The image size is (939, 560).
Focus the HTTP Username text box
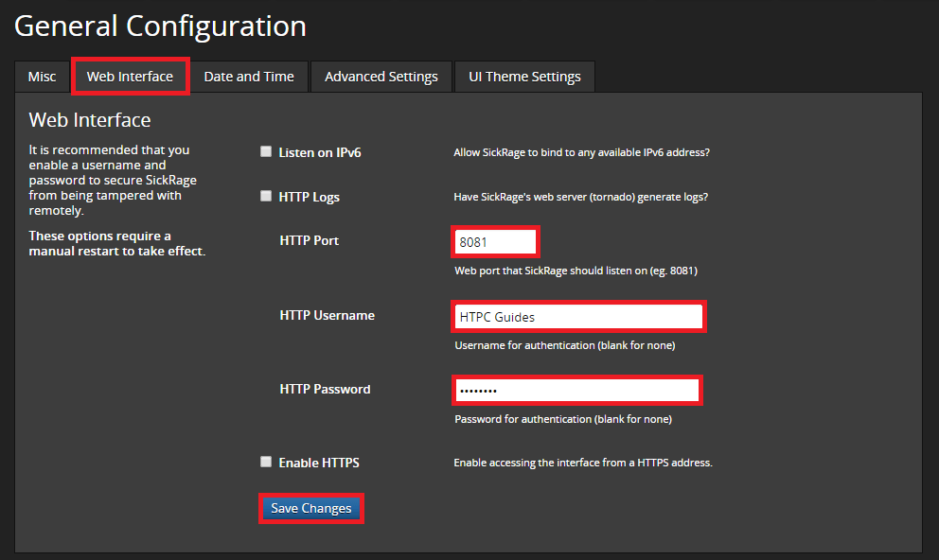pyautogui.click(x=578, y=317)
